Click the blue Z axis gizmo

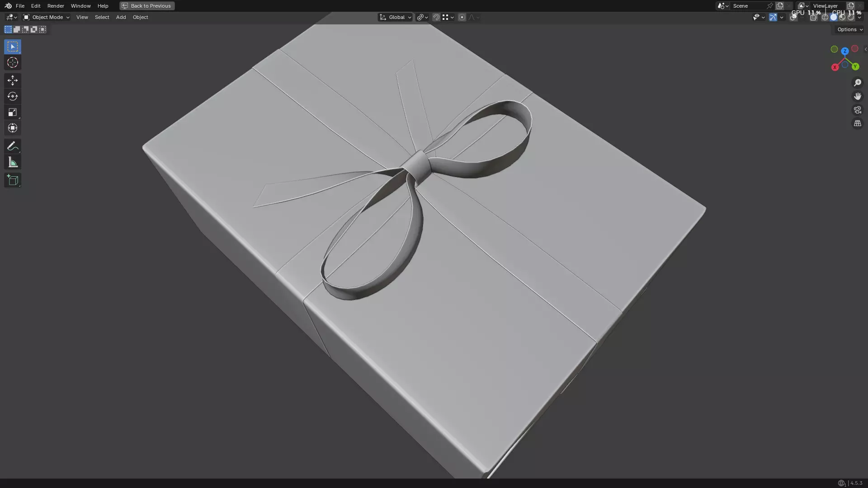844,51
